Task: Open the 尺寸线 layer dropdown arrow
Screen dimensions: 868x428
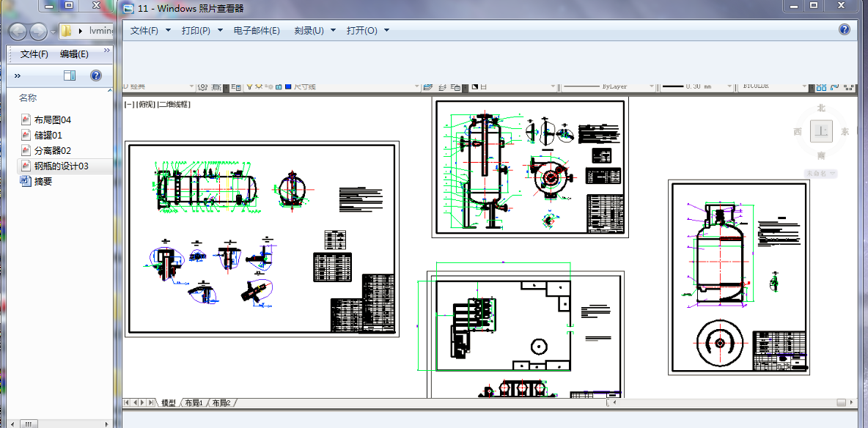Action: coord(417,87)
